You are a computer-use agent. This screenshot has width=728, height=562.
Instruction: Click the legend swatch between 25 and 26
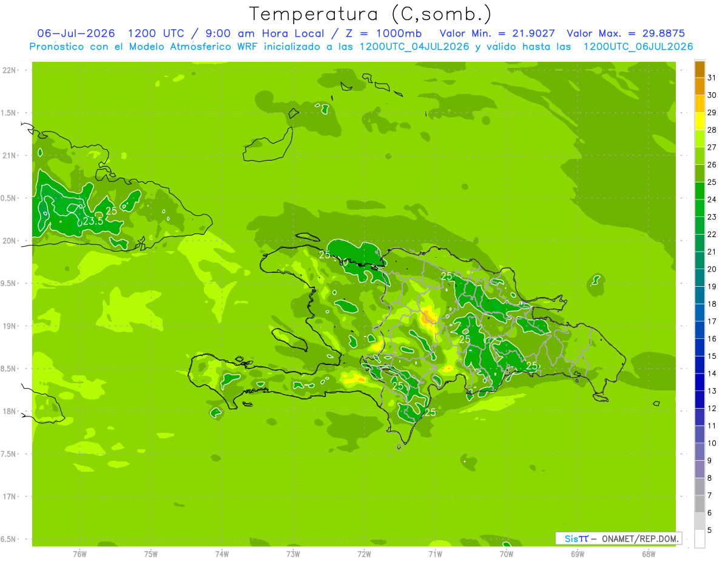pos(699,173)
